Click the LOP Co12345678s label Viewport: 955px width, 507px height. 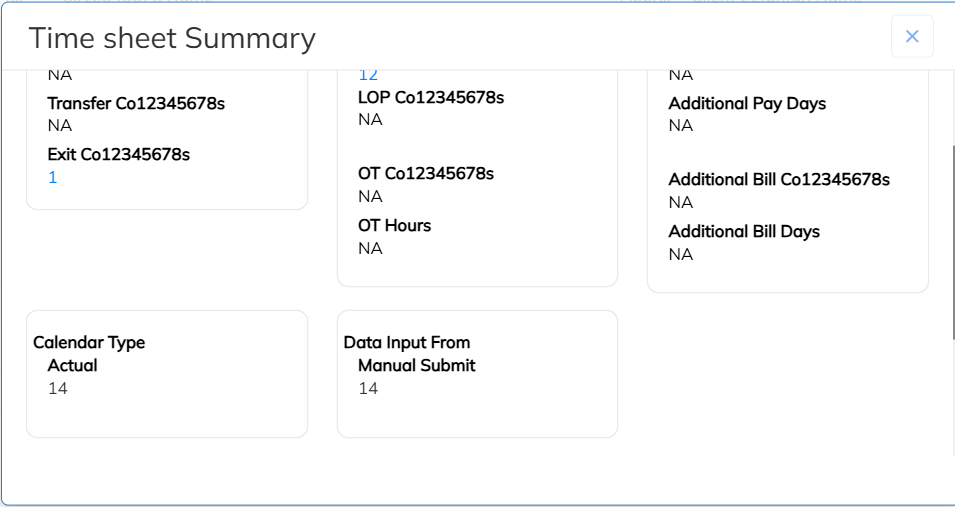[x=431, y=97]
